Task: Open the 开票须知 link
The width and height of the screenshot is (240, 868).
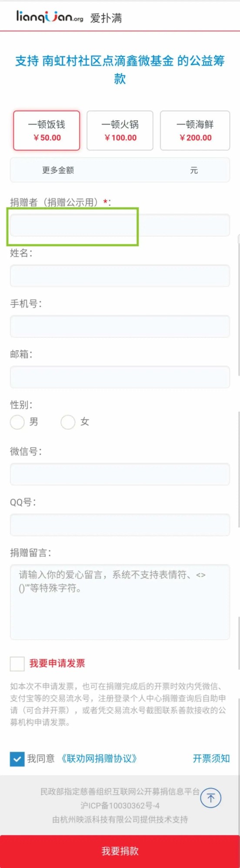Action: click(x=211, y=758)
